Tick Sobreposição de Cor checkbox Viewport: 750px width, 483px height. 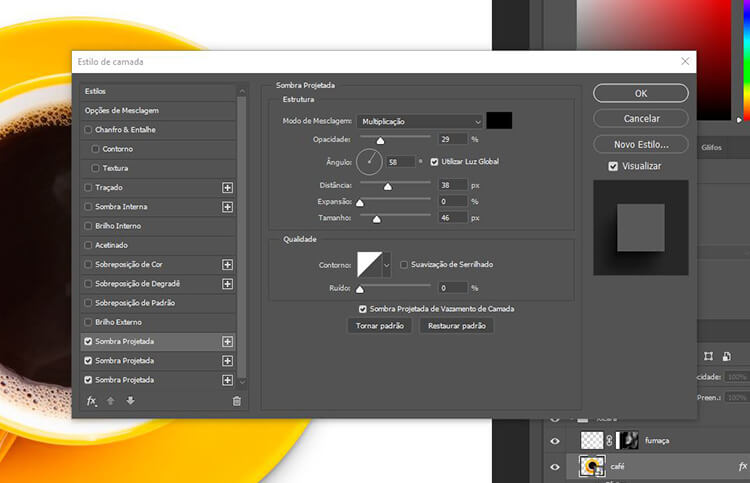pos(88,264)
